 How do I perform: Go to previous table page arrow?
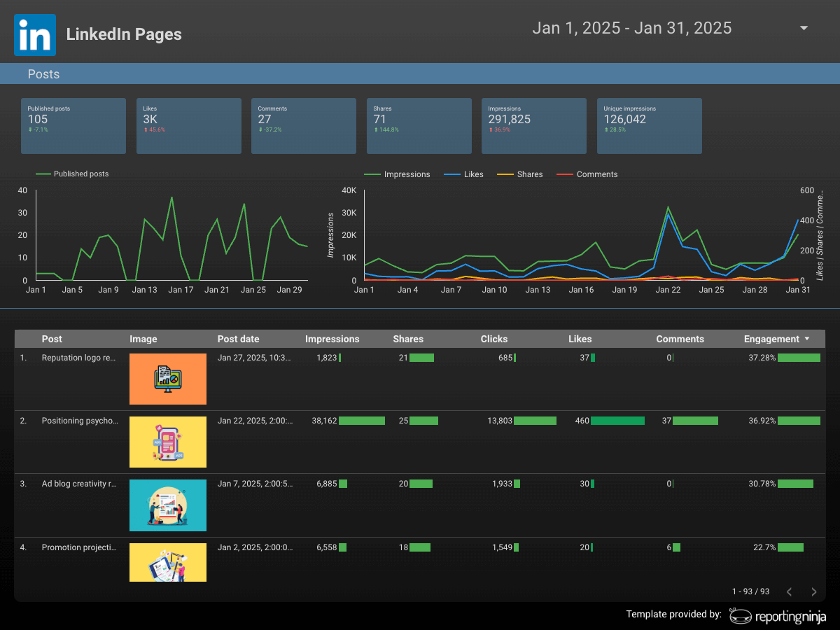[789, 591]
